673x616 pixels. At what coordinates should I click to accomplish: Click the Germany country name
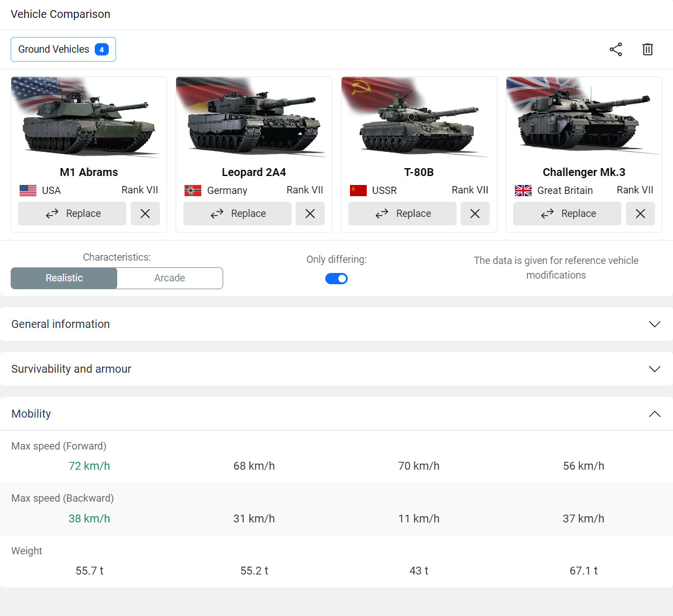click(x=227, y=191)
